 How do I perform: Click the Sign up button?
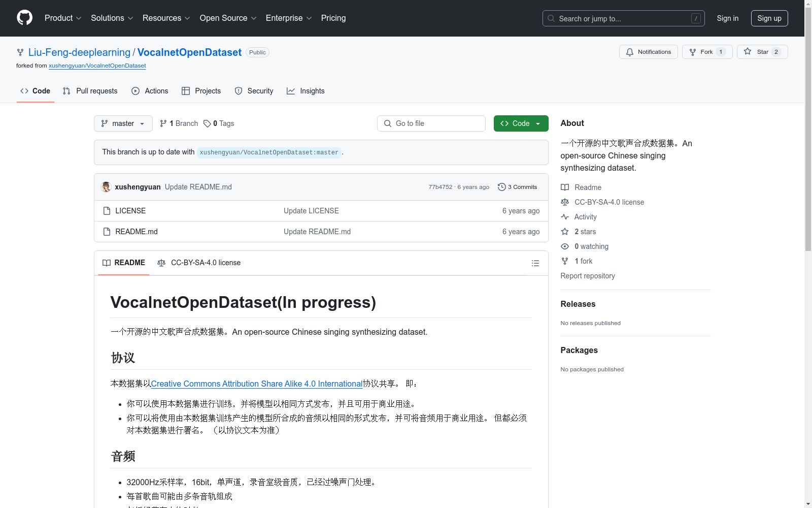[x=769, y=18]
